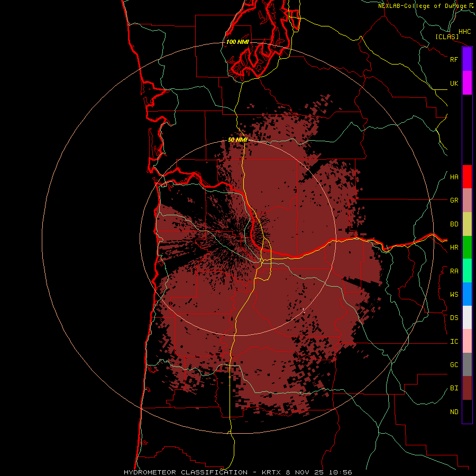Click the 'HR' legend label
The width and height of the screenshot is (476, 476).
pyautogui.click(x=454, y=248)
